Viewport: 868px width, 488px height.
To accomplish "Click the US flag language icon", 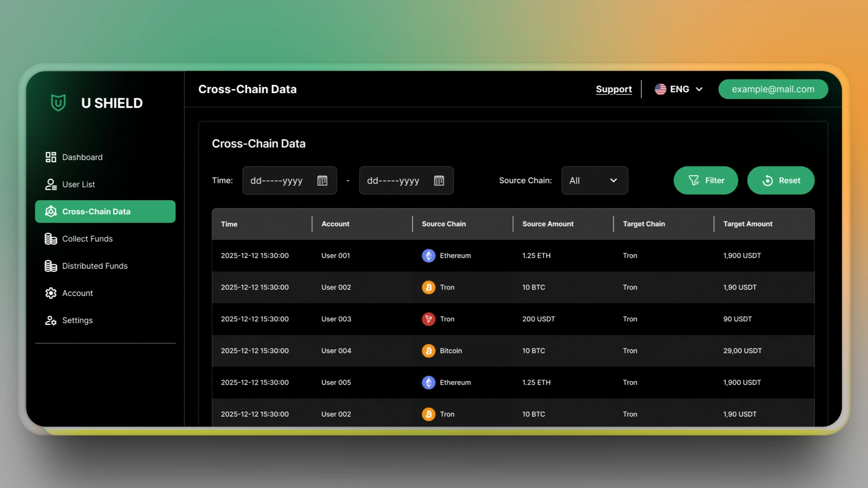I will (x=660, y=89).
